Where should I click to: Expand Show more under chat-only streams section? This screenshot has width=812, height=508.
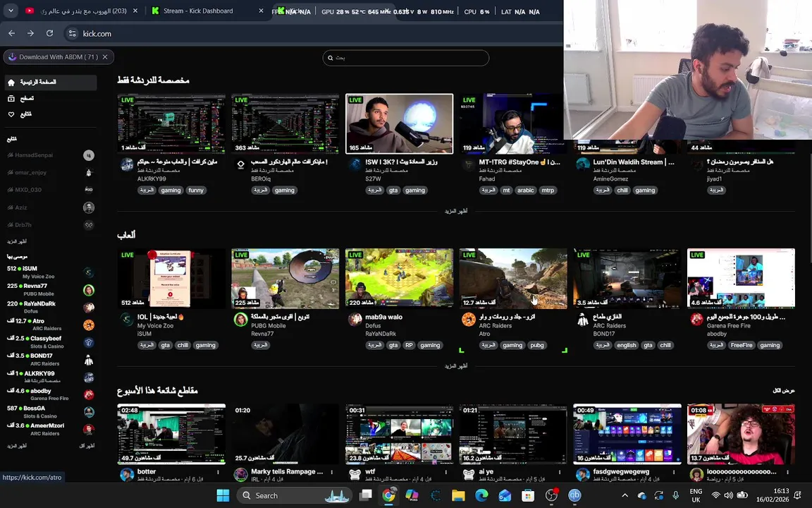pyautogui.click(x=456, y=211)
